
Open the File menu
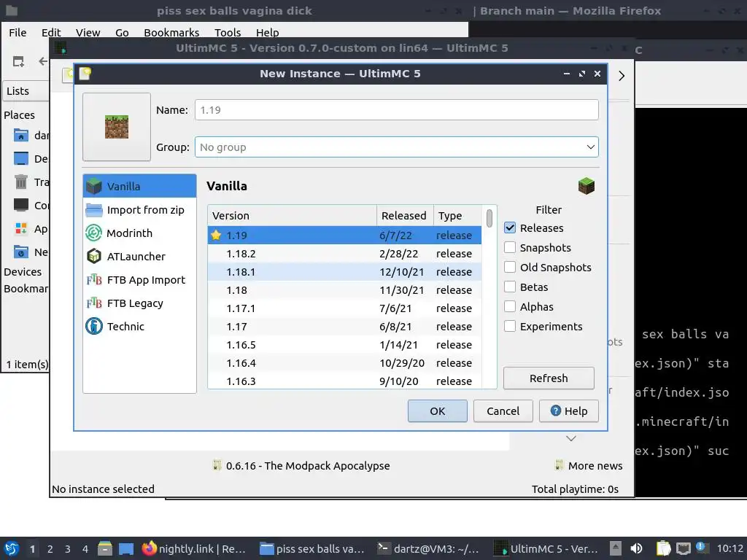[18, 32]
